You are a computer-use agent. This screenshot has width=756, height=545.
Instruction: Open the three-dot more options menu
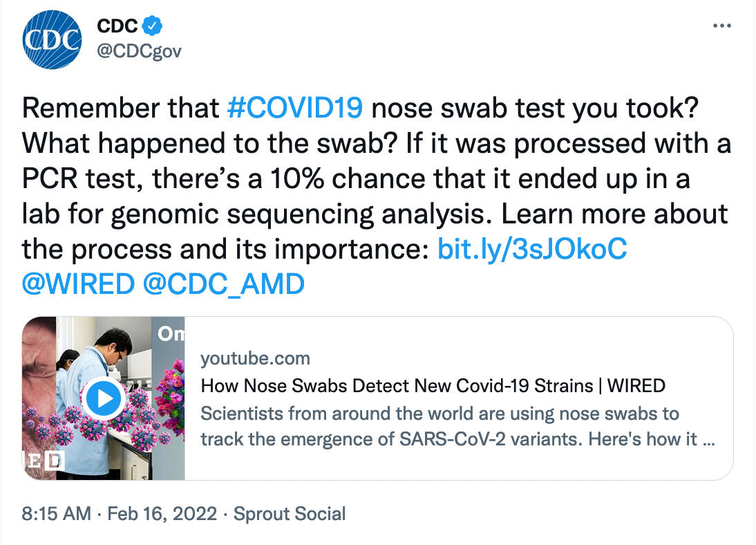pyautogui.click(x=721, y=26)
